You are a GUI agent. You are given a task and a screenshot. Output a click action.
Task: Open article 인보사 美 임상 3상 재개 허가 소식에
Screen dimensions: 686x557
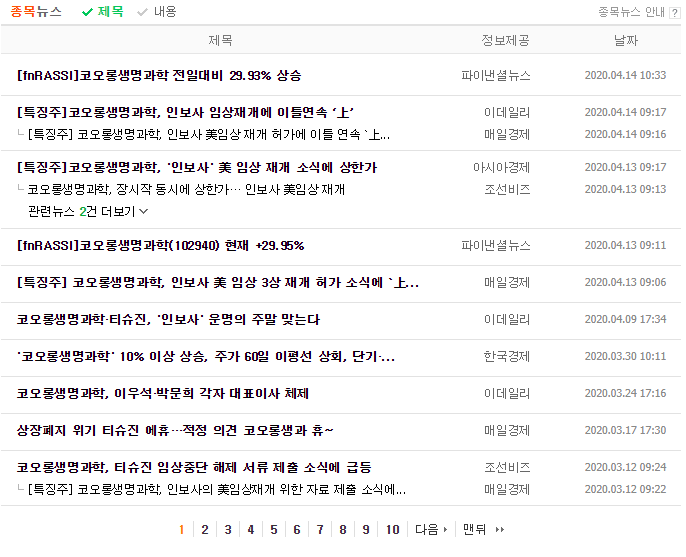pos(217,283)
